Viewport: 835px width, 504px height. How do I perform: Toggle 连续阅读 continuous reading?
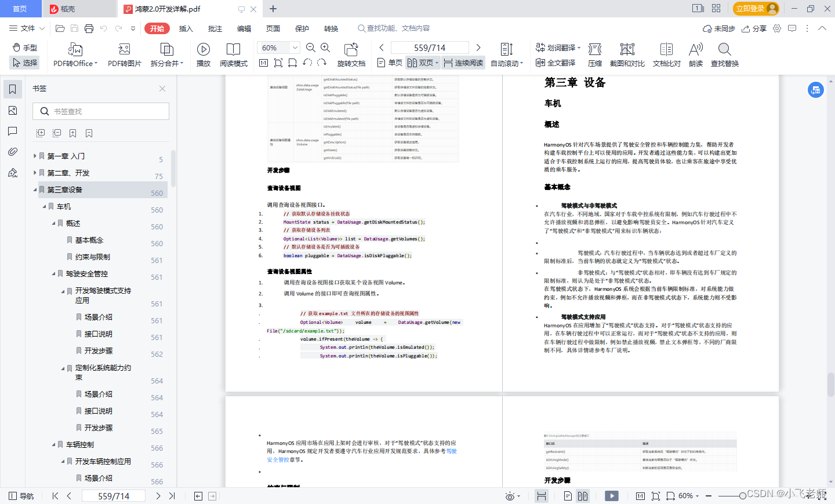(463, 63)
